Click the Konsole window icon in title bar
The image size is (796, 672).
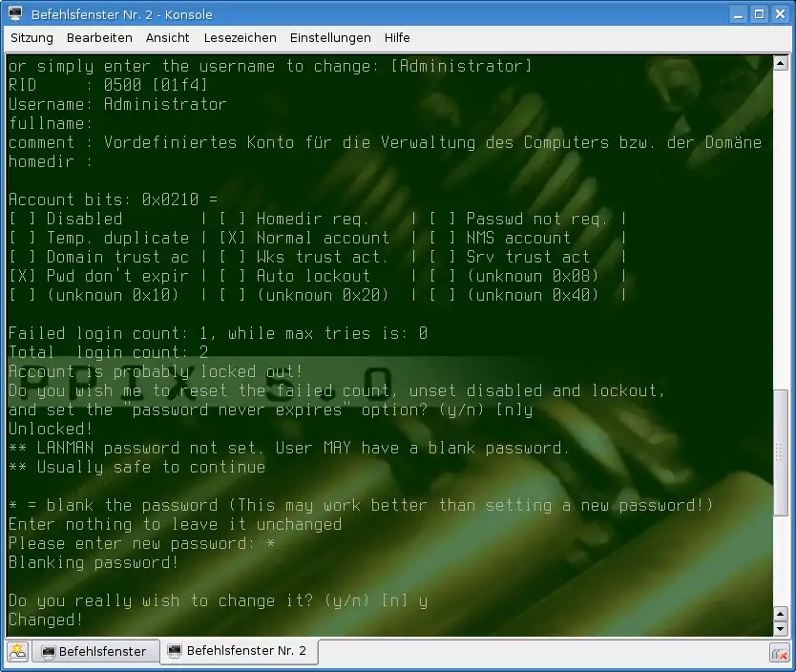[15, 13]
